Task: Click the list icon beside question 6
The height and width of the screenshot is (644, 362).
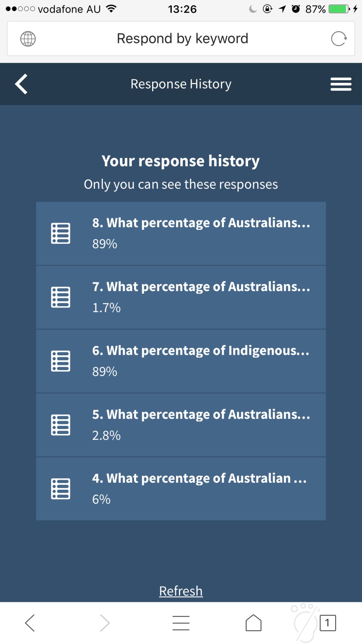Action: pos(61,361)
